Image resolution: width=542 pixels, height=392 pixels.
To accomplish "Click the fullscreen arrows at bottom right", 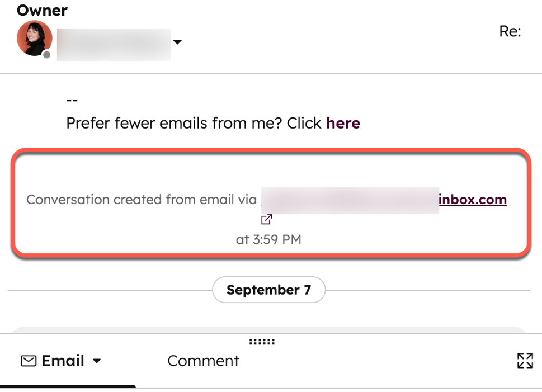I will tap(524, 361).
